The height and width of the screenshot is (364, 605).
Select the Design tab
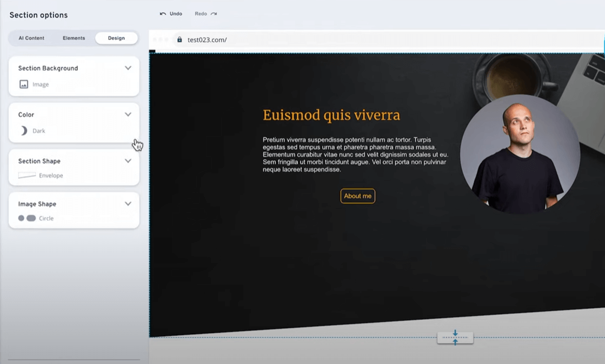tap(116, 38)
